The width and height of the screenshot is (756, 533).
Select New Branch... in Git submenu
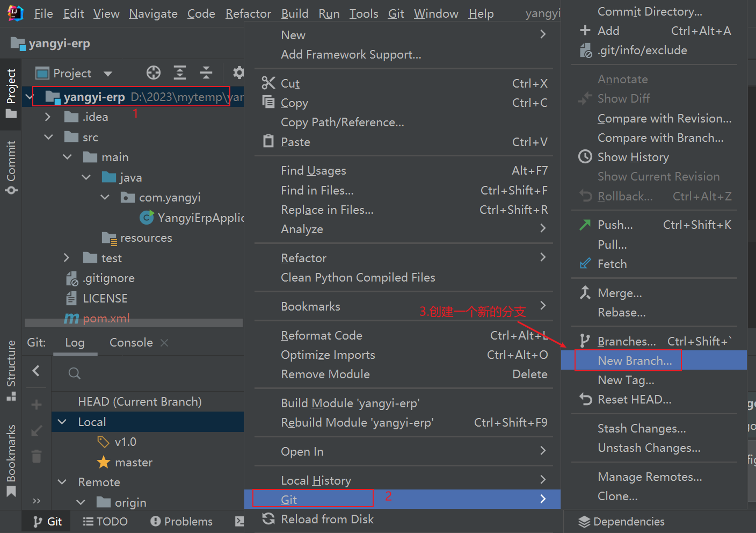coord(634,361)
